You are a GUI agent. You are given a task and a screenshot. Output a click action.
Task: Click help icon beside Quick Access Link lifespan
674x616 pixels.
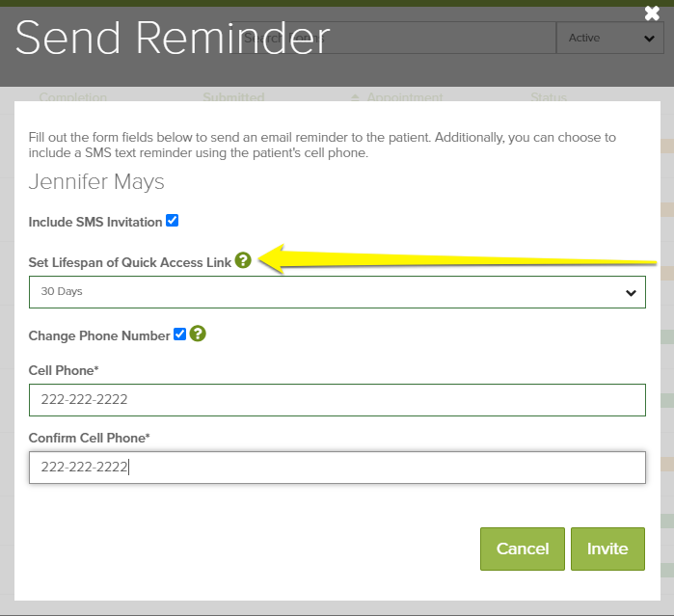coord(243,260)
